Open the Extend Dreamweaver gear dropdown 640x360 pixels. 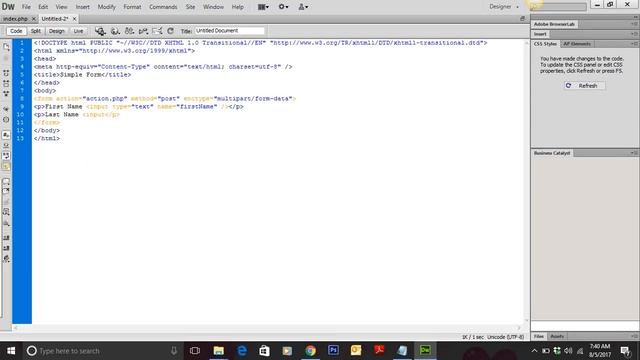tap(283, 7)
